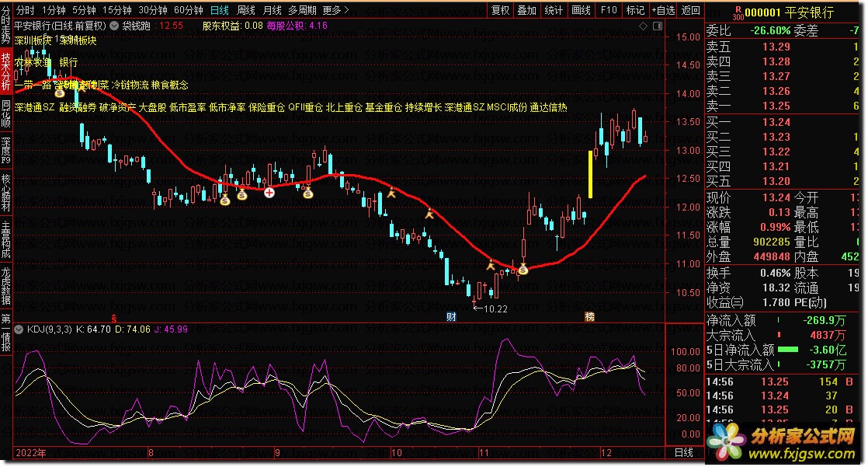Image resolution: width=868 pixels, height=467 pixels.
Task: Click the blue 财 marker on the date axis
Action: tap(451, 317)
